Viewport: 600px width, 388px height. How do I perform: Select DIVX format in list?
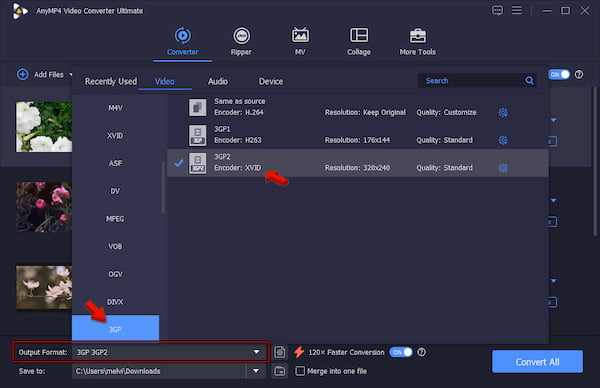click(x=115, y=302)
